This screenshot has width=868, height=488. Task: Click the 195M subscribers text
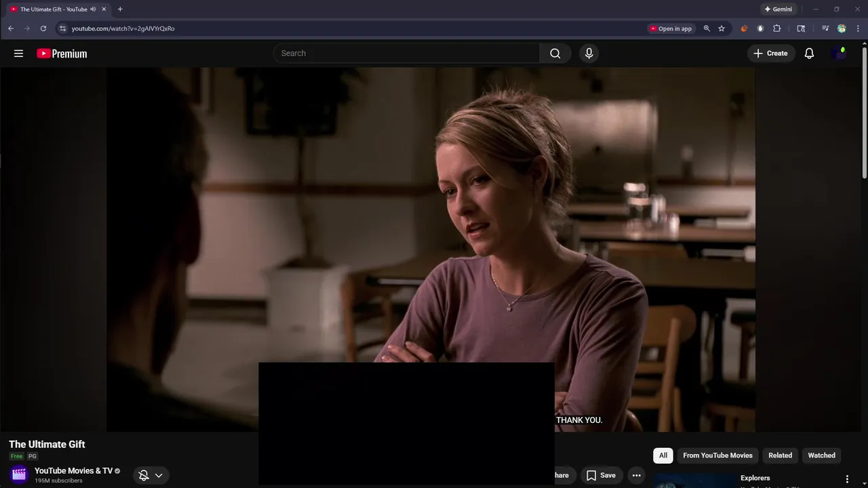point(58,481)
